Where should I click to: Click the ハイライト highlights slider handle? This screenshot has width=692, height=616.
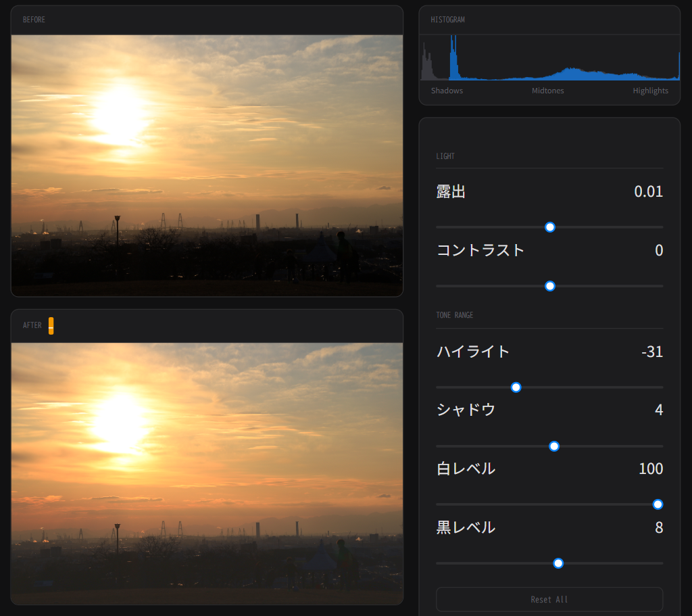click(x=516, y=387)
